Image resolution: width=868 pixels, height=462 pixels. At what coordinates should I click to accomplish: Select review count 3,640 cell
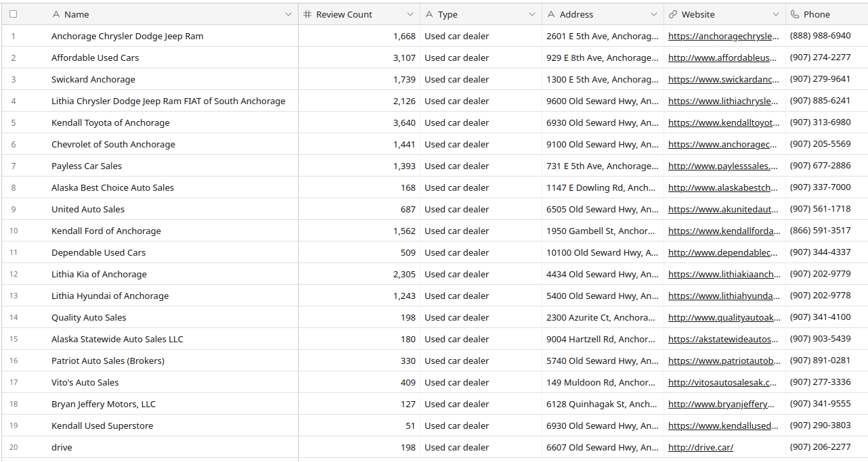[360, 122]
